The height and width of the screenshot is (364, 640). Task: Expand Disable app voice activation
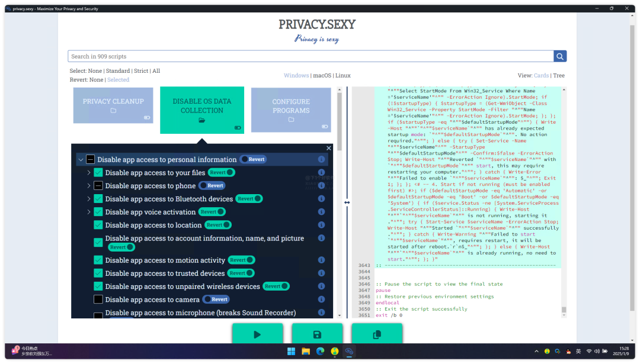tap(88, 211)
